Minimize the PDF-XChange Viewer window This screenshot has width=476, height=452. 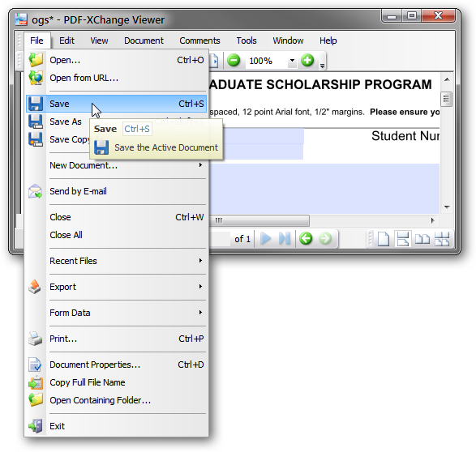click(392, 16)
